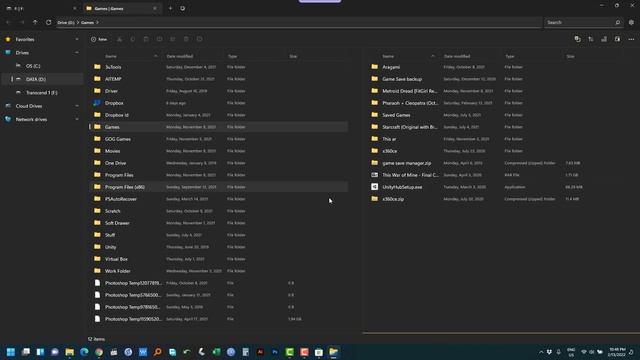Select DATA (D:) drive in sidebar

pyautogui.click(x=43, y=79)
